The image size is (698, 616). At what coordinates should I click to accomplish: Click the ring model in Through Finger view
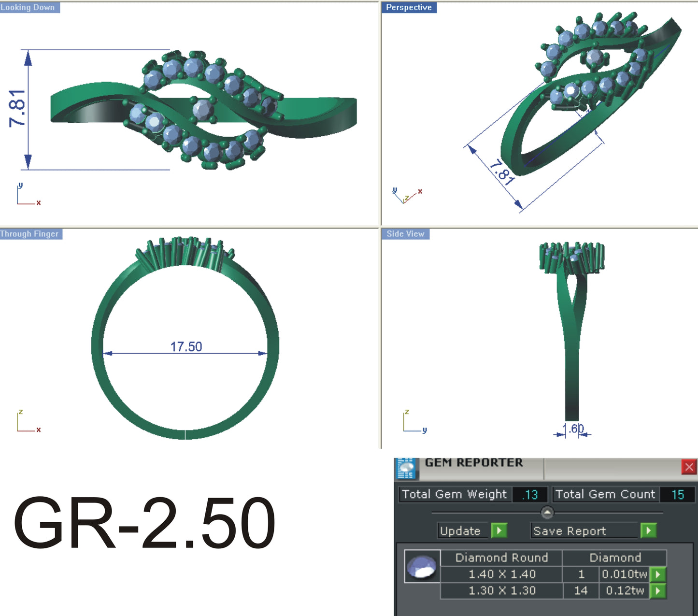(185, 338)
